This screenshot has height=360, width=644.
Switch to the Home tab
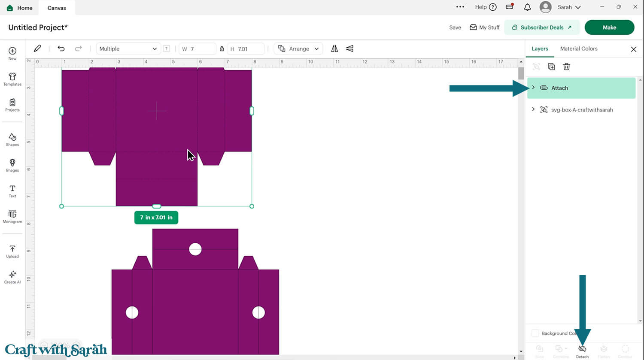(x=20, y=8)
